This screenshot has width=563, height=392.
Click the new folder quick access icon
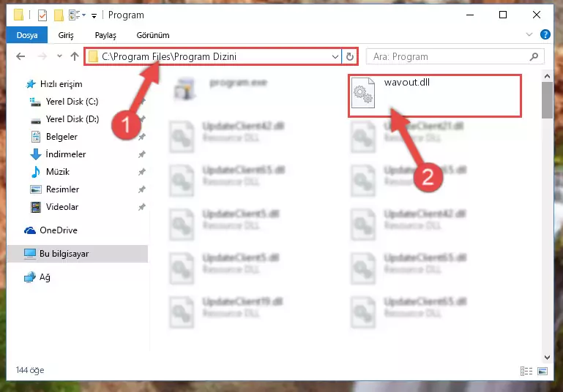59,15
